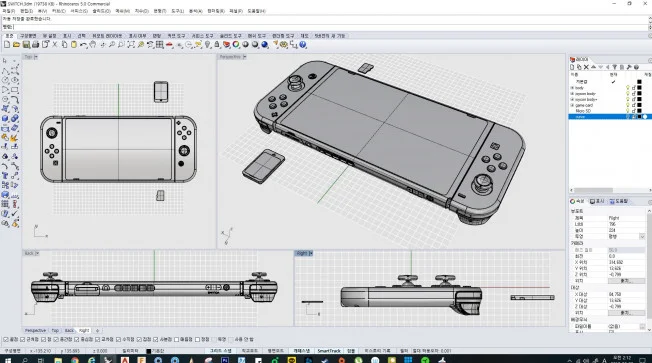This screenshot has width=652, height=363.
Task: Select the Pan hand tool icon
Action: pos(93,44)
